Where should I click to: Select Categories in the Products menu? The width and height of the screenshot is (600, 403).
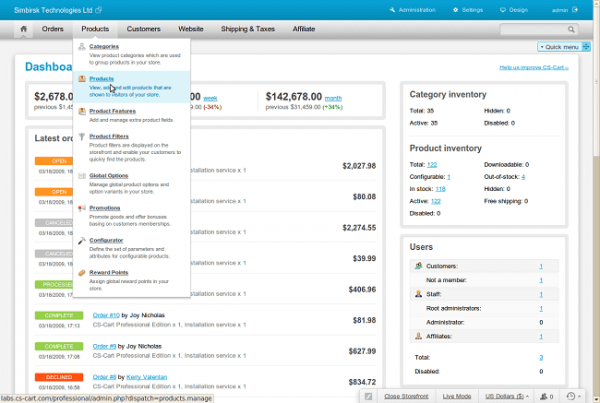[x=104, y=46]
